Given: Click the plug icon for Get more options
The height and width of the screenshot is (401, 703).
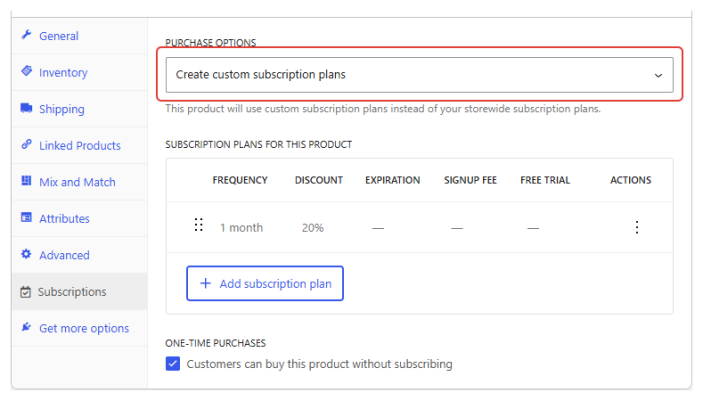Looking at the screenshot, I should point(26,327).
